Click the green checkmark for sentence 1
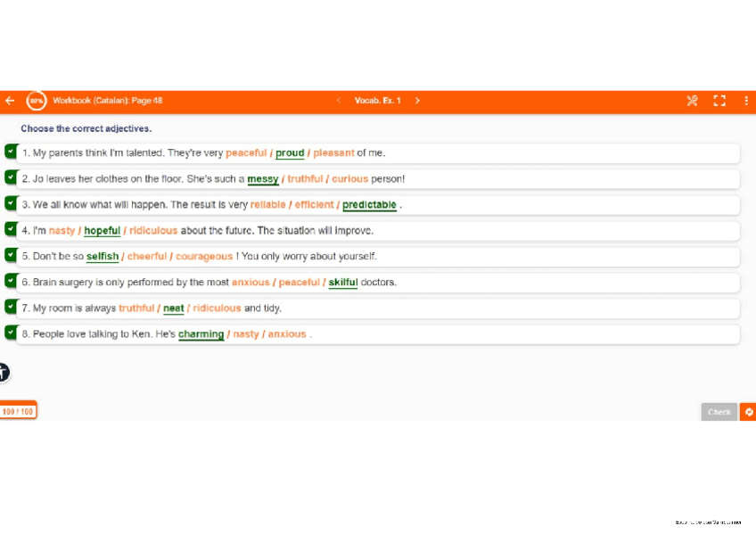The image size is (756, 534). pyautogui.click(x=11, y=151)
